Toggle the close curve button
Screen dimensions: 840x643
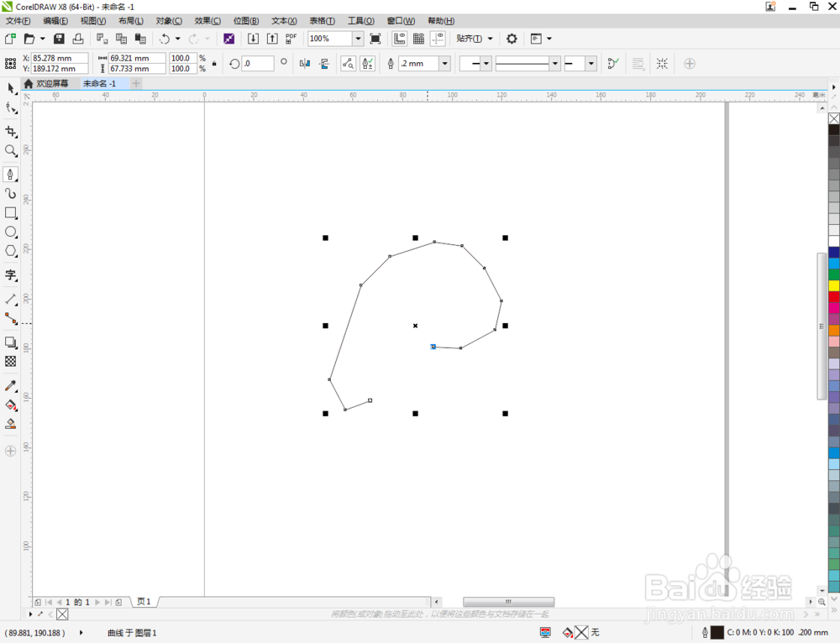[613, 64]
